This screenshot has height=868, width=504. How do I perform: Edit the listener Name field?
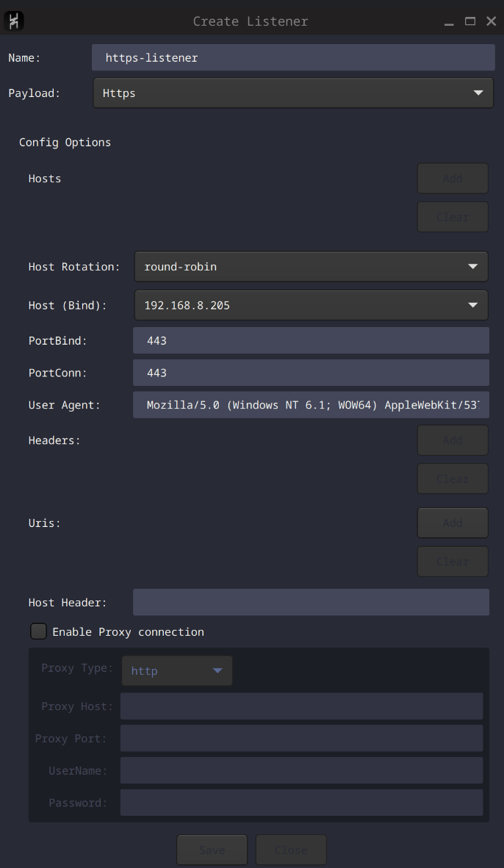coord(293,57)
